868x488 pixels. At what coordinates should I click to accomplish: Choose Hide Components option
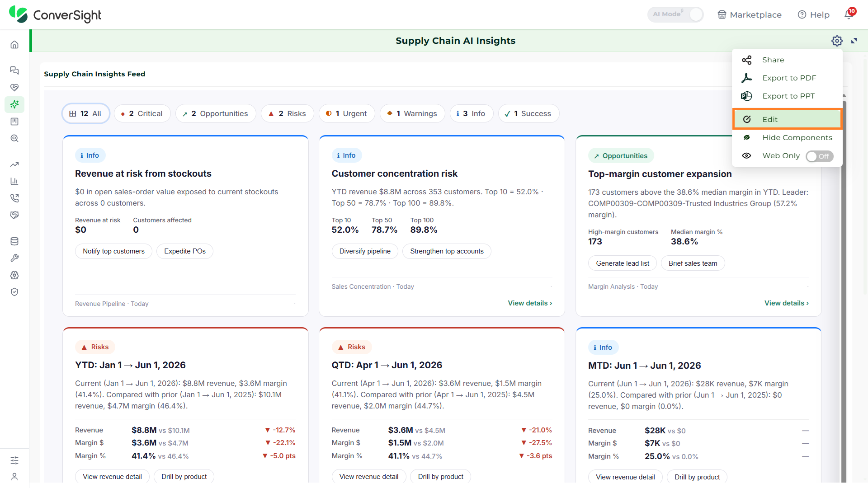[787, 137]
